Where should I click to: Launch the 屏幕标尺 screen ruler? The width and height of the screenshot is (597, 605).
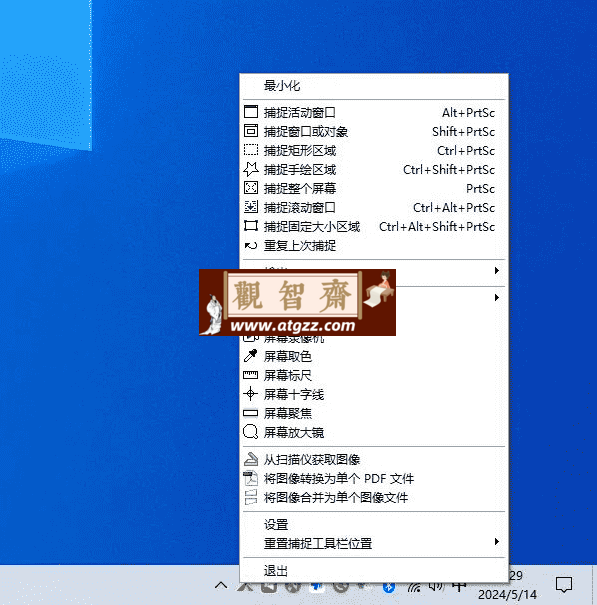pyautogui.click(x=374, y=375)
